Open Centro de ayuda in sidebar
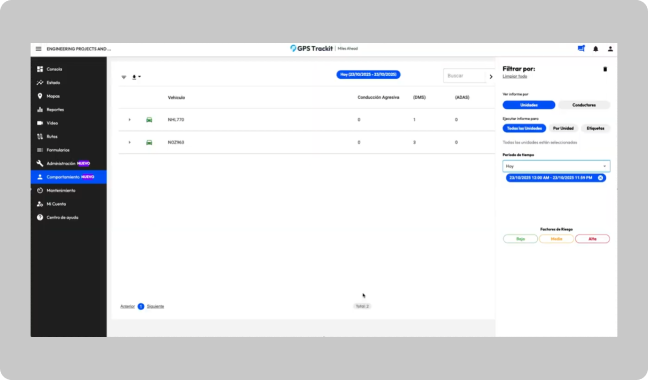Screen dimensions: 648x380 coord(62,218)
